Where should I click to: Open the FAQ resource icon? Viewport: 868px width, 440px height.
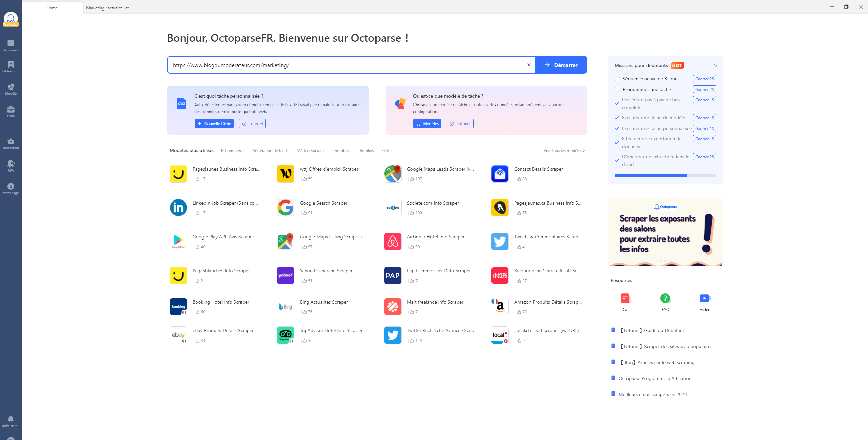665,298
